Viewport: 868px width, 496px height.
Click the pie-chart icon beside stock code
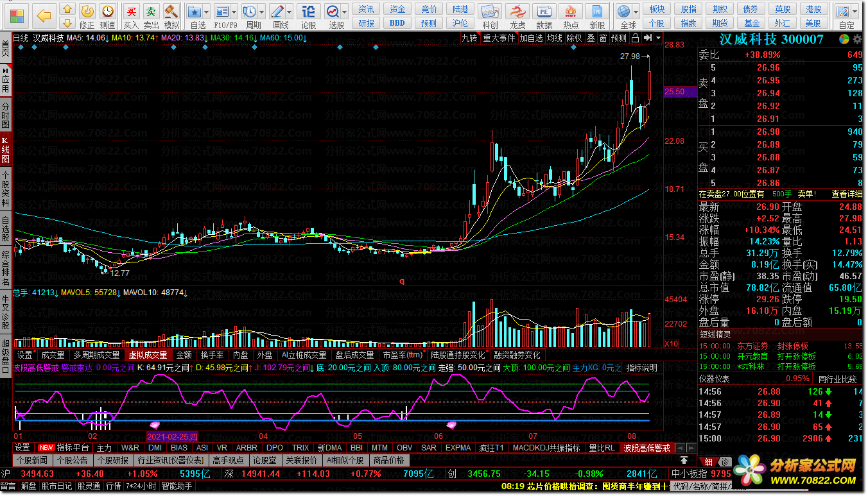coord(843,39)
